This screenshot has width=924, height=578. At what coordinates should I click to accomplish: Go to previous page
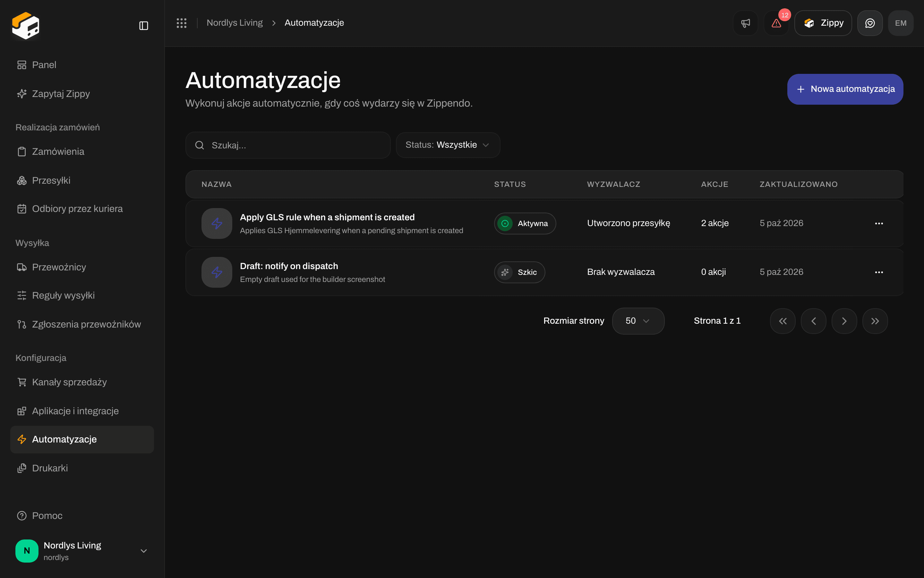click(x=813, y=321)
